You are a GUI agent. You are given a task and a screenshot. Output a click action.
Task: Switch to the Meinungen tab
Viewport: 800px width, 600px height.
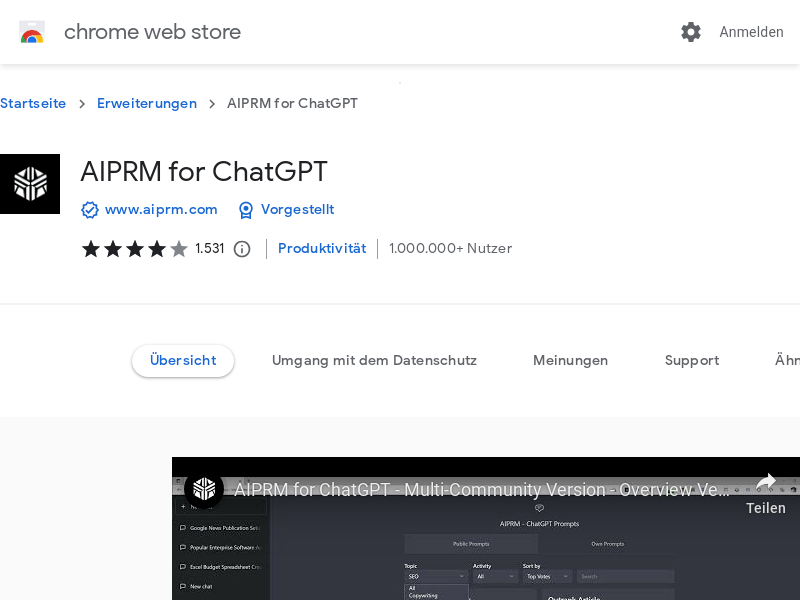pos(570,361)
